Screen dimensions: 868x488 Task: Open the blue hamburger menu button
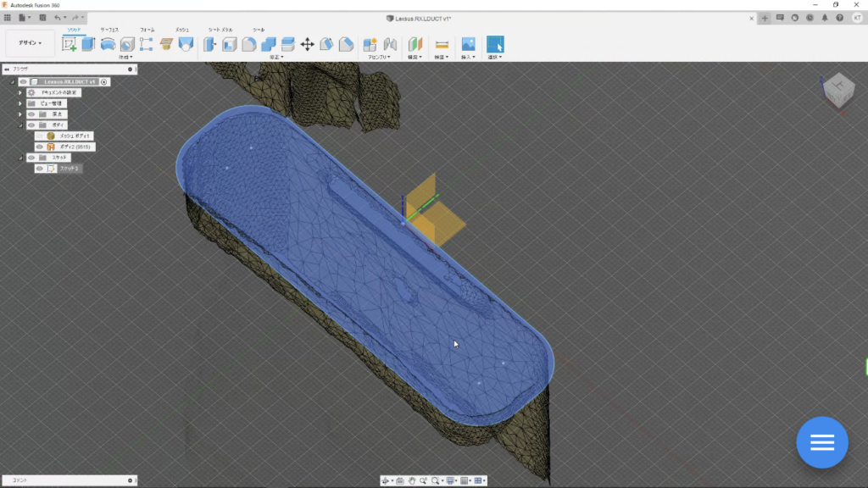822,442
